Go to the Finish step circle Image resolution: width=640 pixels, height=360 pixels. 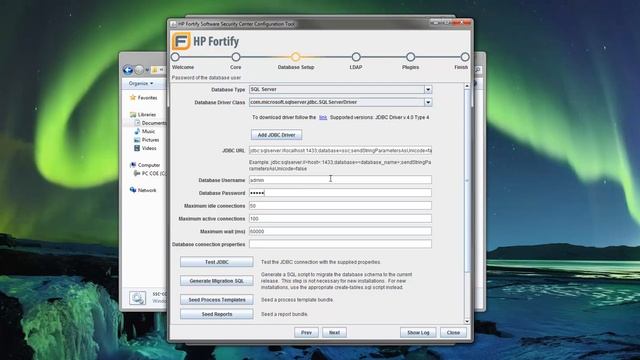(465, 57)
